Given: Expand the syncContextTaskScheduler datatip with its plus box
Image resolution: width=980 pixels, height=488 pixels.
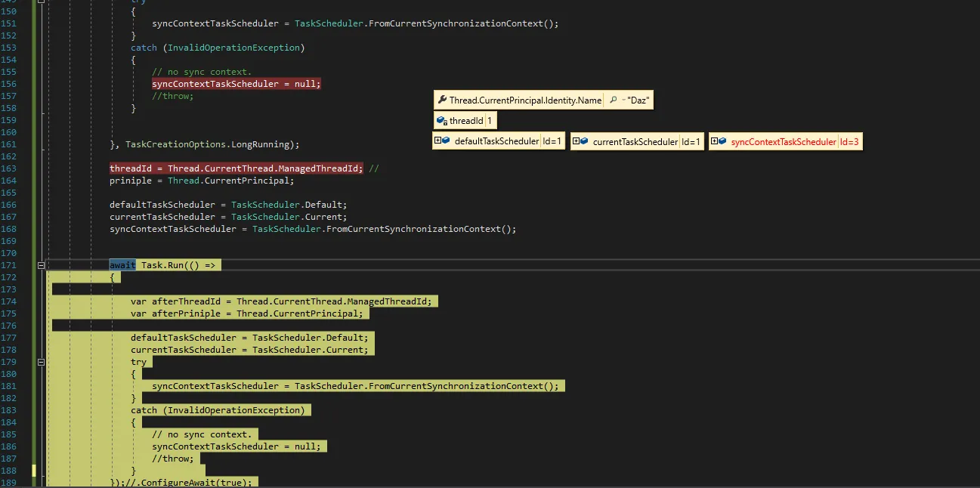Looking at the screenshot, I should (714, 141).
